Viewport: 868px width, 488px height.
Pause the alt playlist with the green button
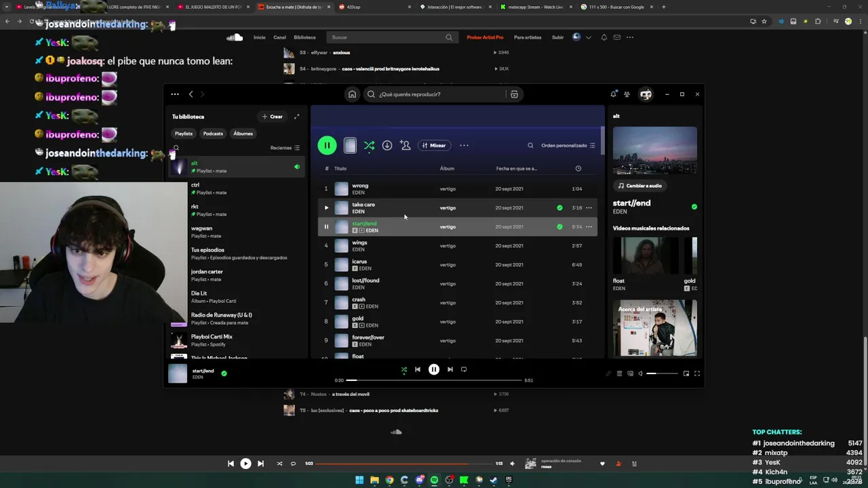pyautogui.click(x=327, y=145)
